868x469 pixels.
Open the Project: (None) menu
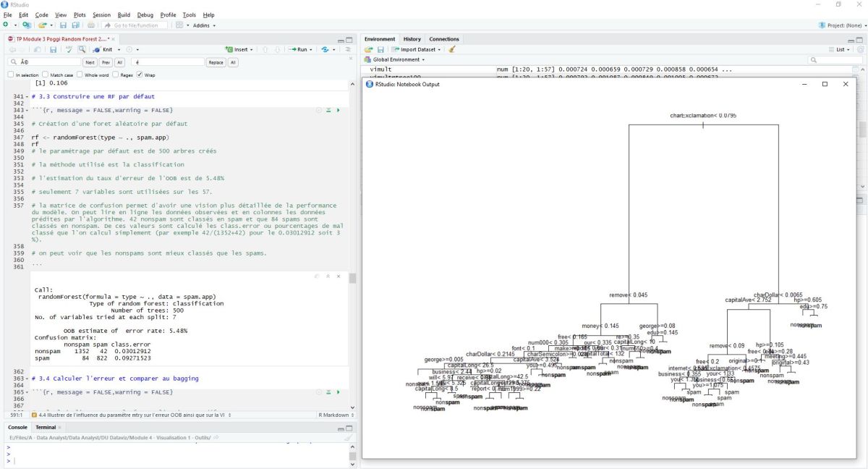(x=842, y=25)
